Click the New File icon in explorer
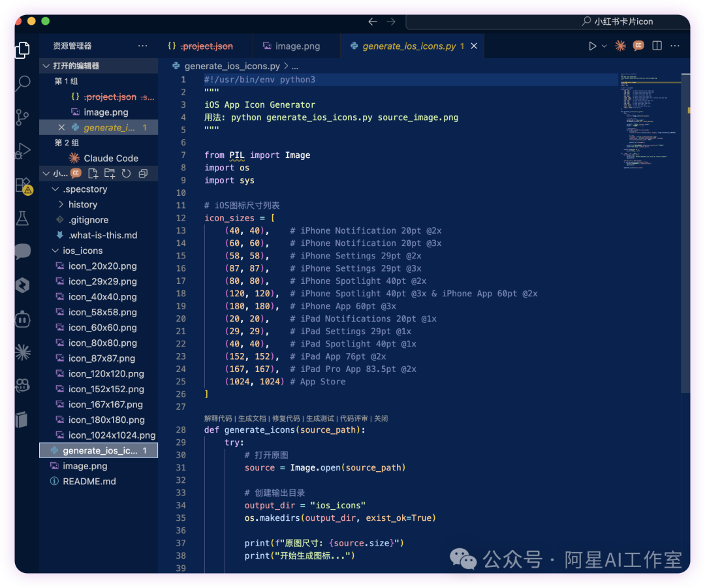 coord(93,174)
